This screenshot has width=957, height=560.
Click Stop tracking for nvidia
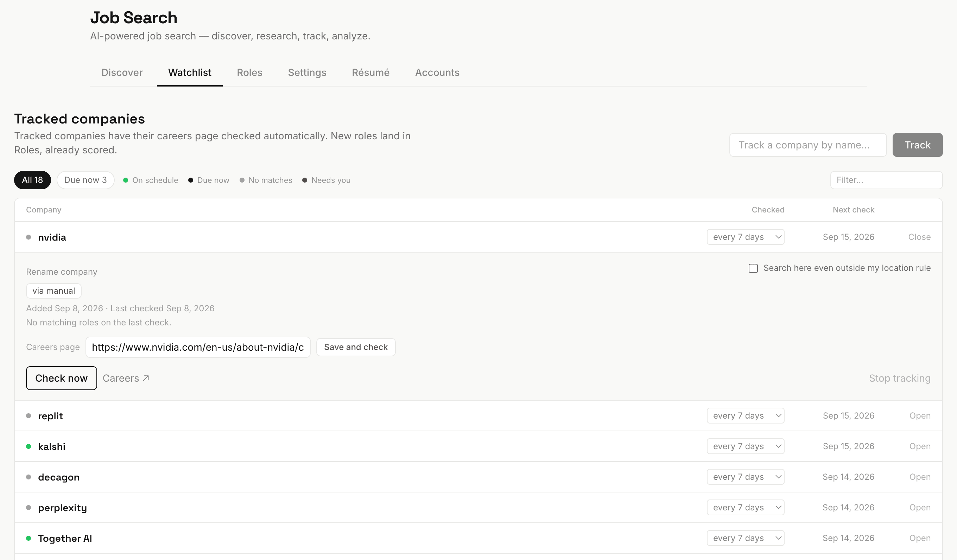[x=900, y=378]
